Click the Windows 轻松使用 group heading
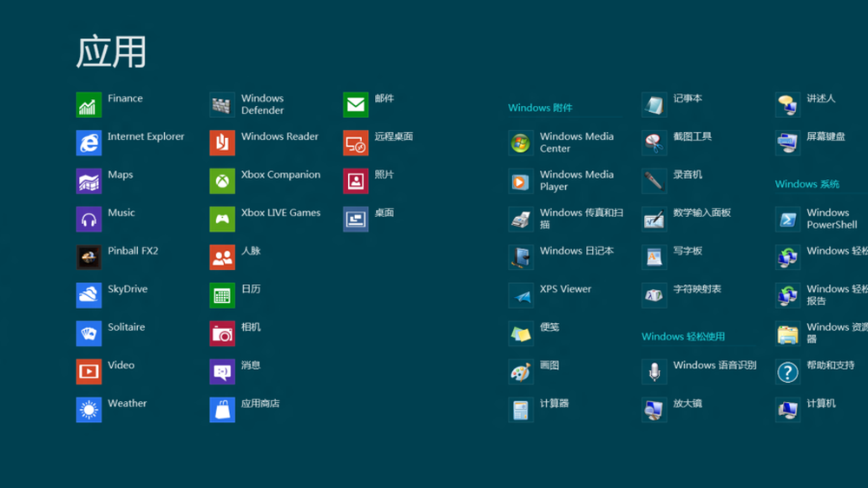Screen dimensions: 868x488 683,337
